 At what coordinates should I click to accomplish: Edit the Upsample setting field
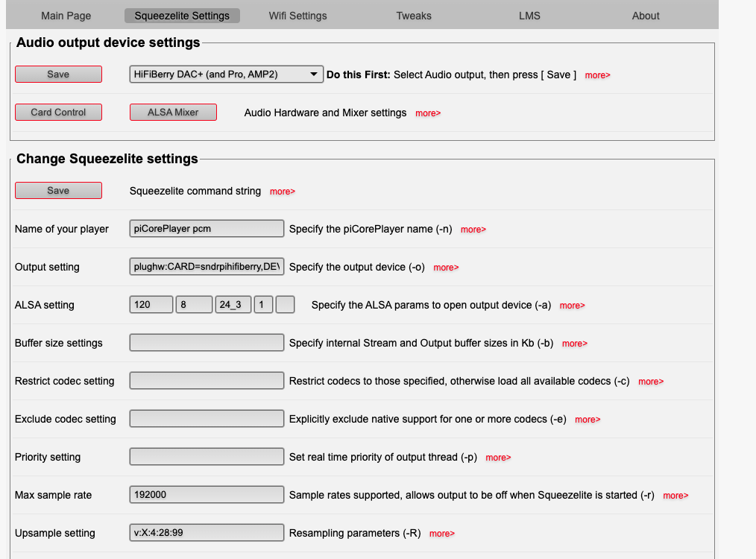tap(207, 533)
